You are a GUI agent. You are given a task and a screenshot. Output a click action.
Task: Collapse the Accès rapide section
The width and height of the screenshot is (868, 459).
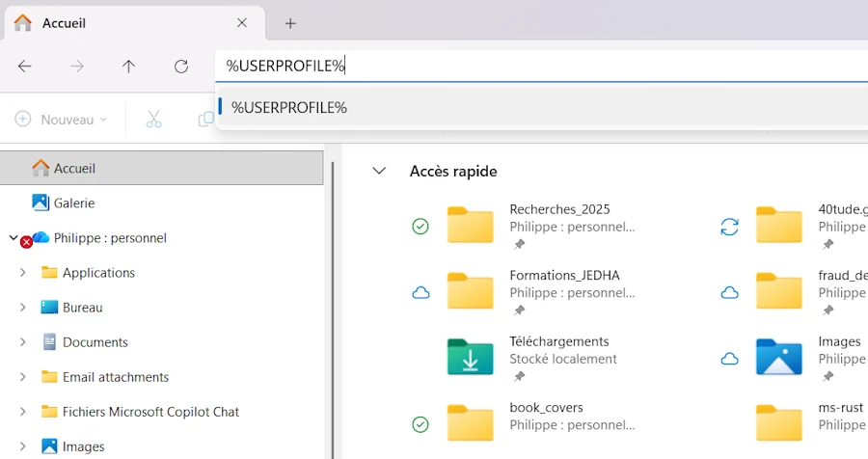(x=379, y=171)
